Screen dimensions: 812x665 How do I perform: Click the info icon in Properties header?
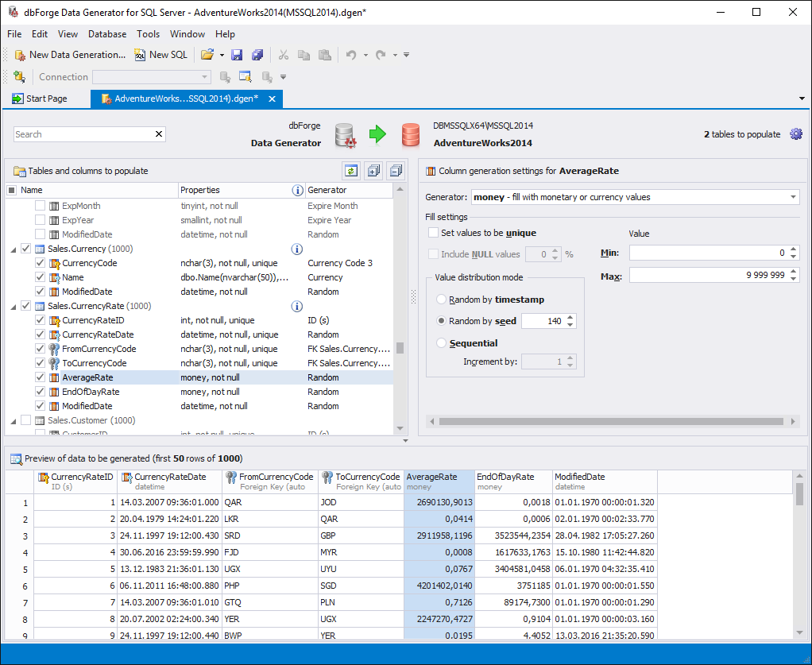tap(297, 190)
